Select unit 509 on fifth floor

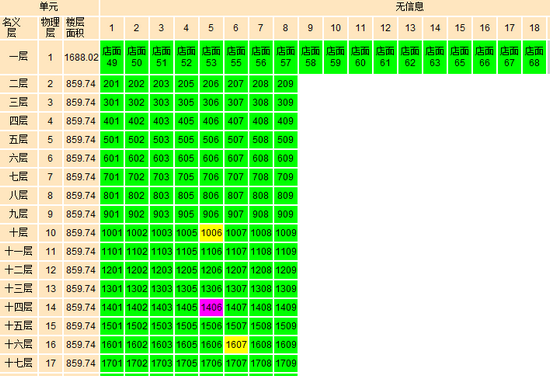286,140
